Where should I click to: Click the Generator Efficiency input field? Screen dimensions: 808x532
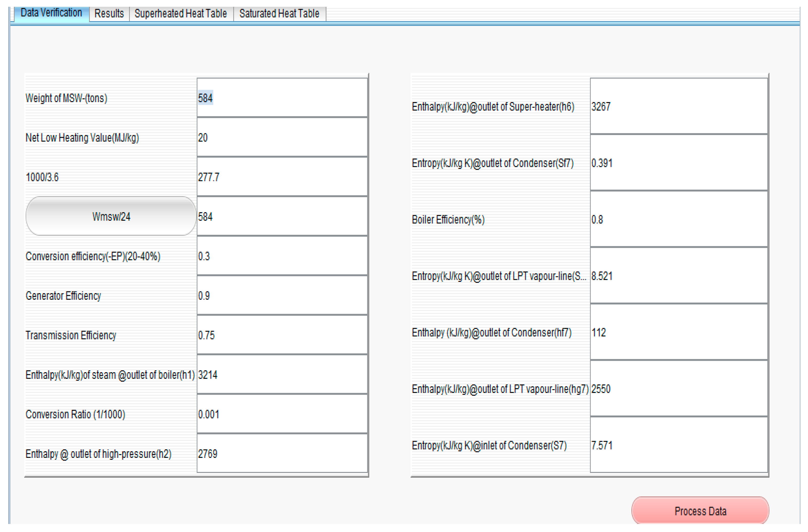(282, 295)
